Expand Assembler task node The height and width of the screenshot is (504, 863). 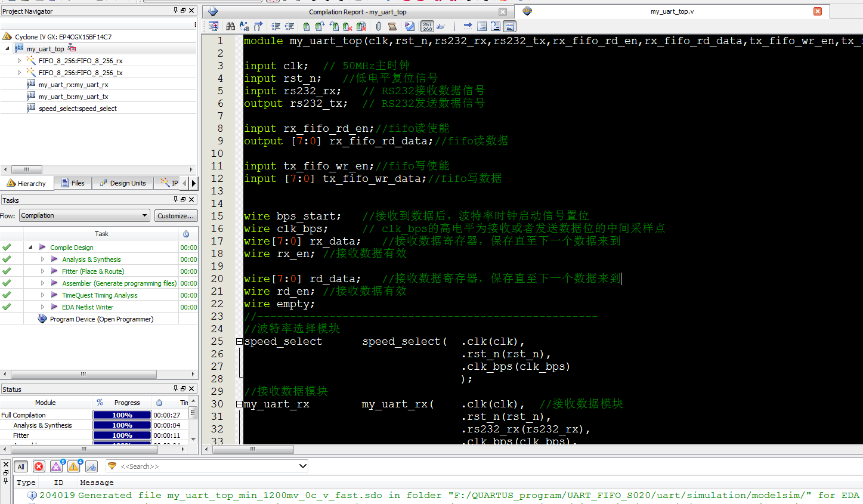(x=42, y=283)
